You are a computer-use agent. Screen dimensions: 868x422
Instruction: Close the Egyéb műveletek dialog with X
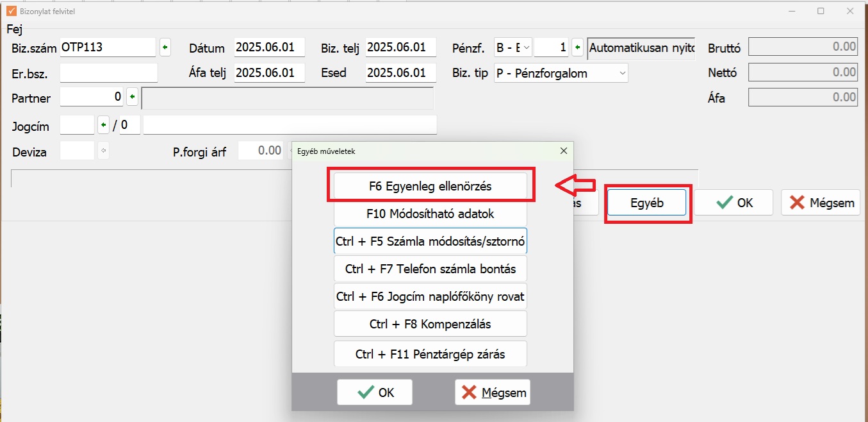coord(564,151)
